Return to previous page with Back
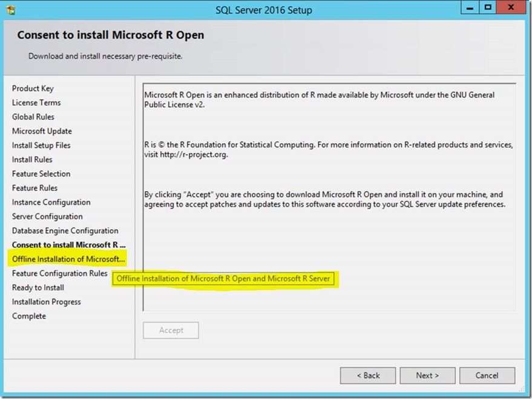The height and width of the screenshot is (399, 532). (368, 375)
